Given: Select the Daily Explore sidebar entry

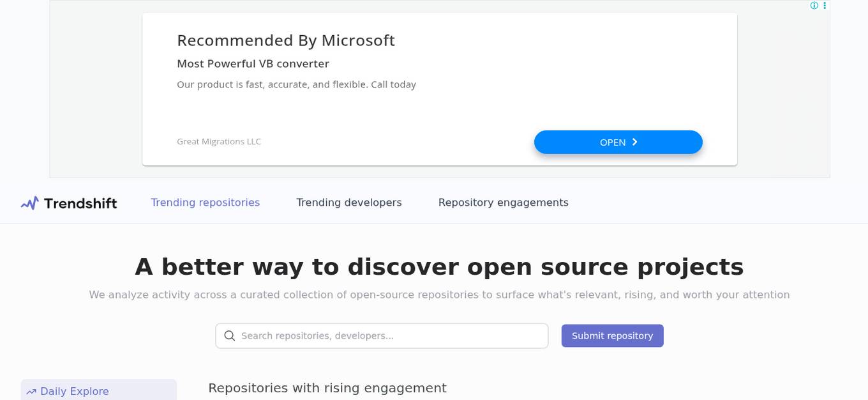Looking at the screenshot, I should (74, 391).
